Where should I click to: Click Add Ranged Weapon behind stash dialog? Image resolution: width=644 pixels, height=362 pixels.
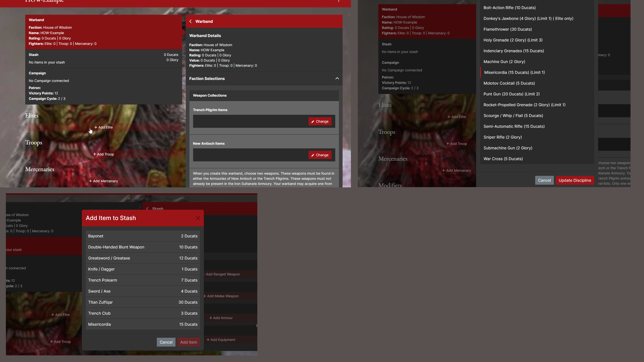click(222, 274)
